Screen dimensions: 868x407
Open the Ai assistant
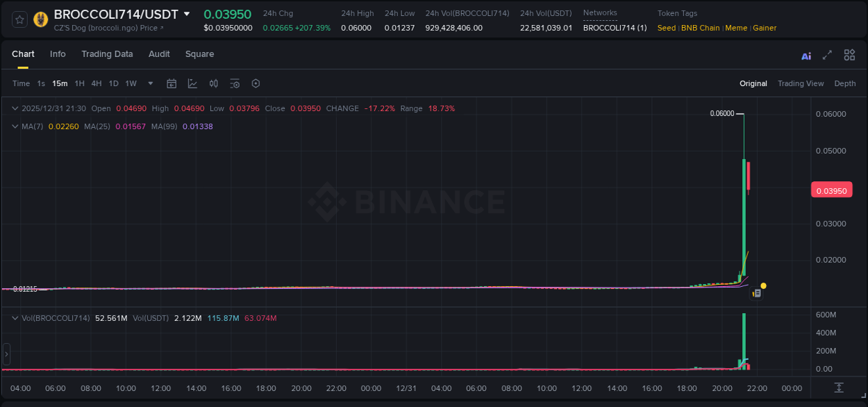point(806,55)
